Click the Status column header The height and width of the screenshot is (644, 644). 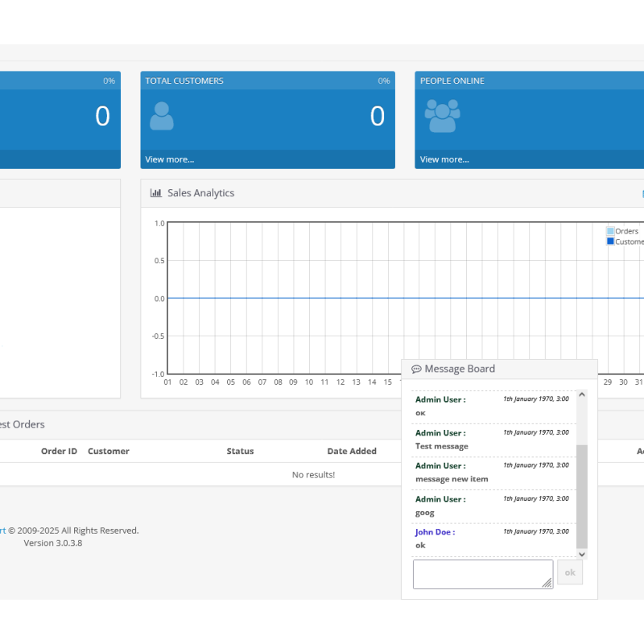(x=240, y=452)
